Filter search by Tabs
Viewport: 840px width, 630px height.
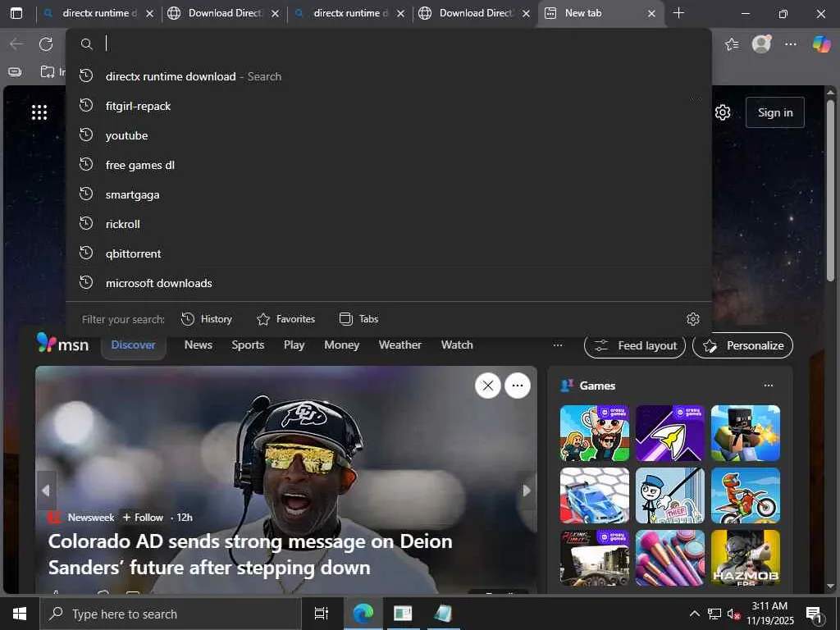[x=359, y=319]
